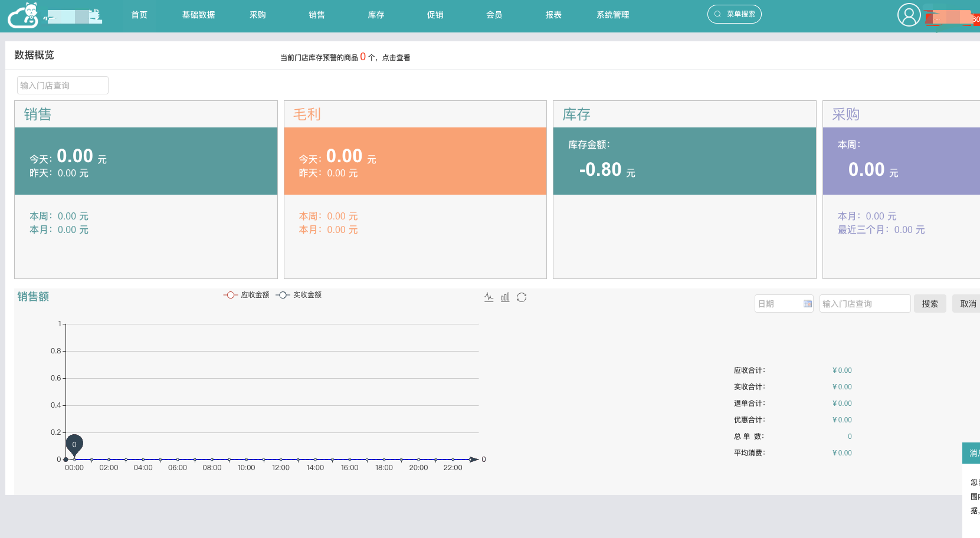Screen dimensions: 980x538
Task: Open the 消息 notification panel tab
Action: pos(971,453)
